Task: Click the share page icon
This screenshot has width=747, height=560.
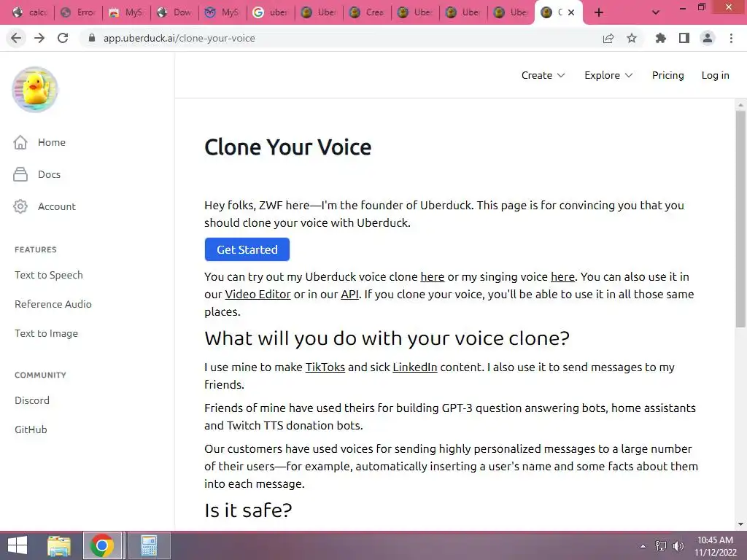Action: (x=608, y=38)
